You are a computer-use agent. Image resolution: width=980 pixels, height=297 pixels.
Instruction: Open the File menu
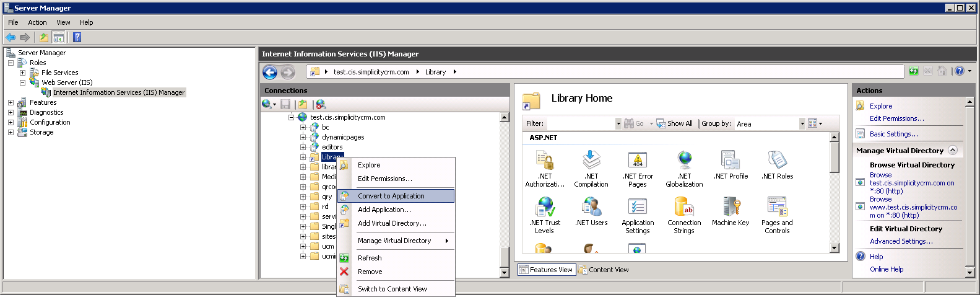[13, 22]
